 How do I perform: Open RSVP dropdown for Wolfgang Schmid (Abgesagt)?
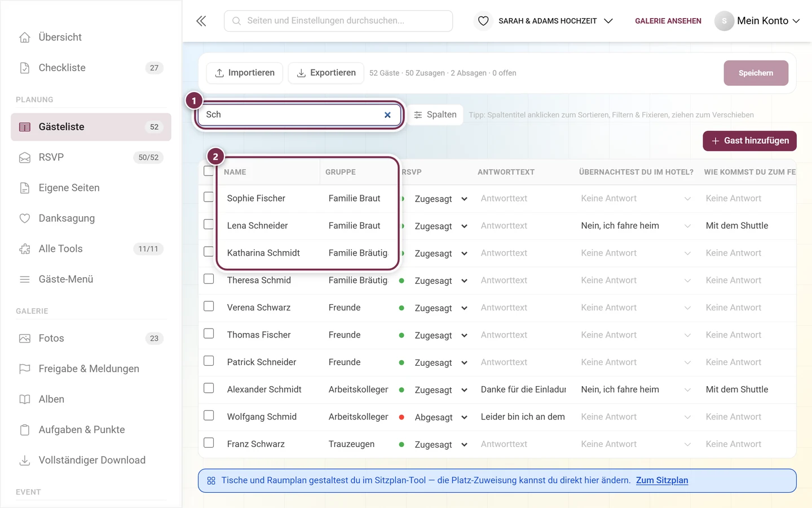[441, 417]
